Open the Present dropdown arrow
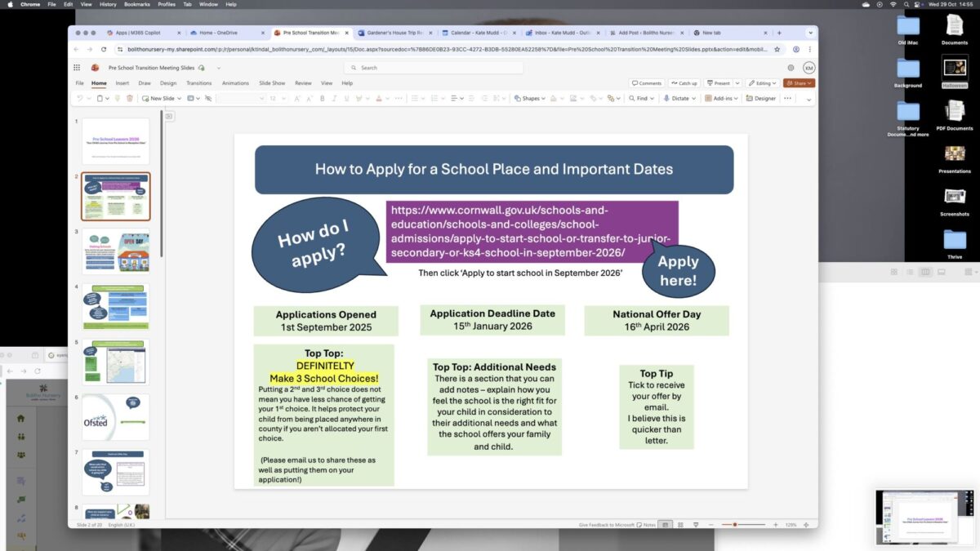980x551 pixels. 737,83
